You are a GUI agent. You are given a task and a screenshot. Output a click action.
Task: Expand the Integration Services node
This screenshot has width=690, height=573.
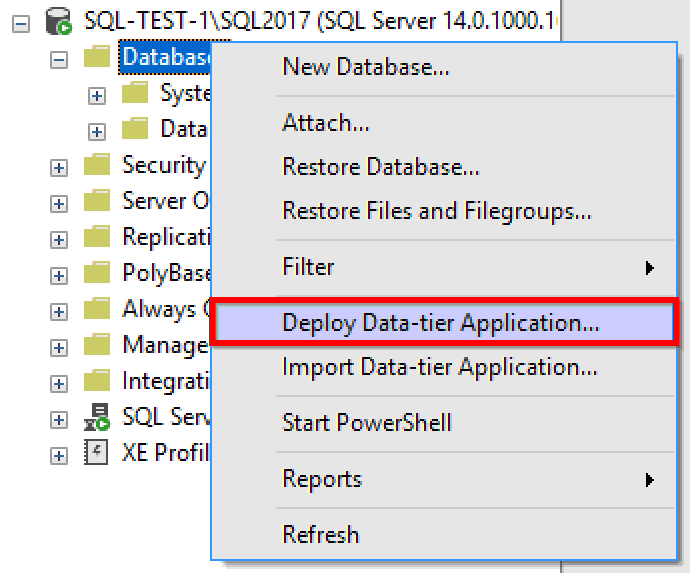pyautogui.click(x=59, y=384)
